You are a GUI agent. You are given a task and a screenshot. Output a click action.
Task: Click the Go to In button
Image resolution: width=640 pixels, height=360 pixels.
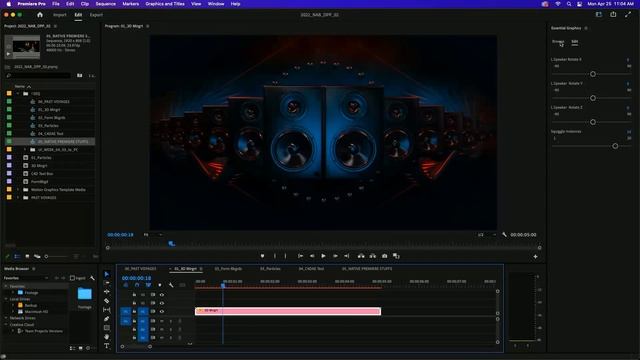pyautogui.click(x=300, y=256)
